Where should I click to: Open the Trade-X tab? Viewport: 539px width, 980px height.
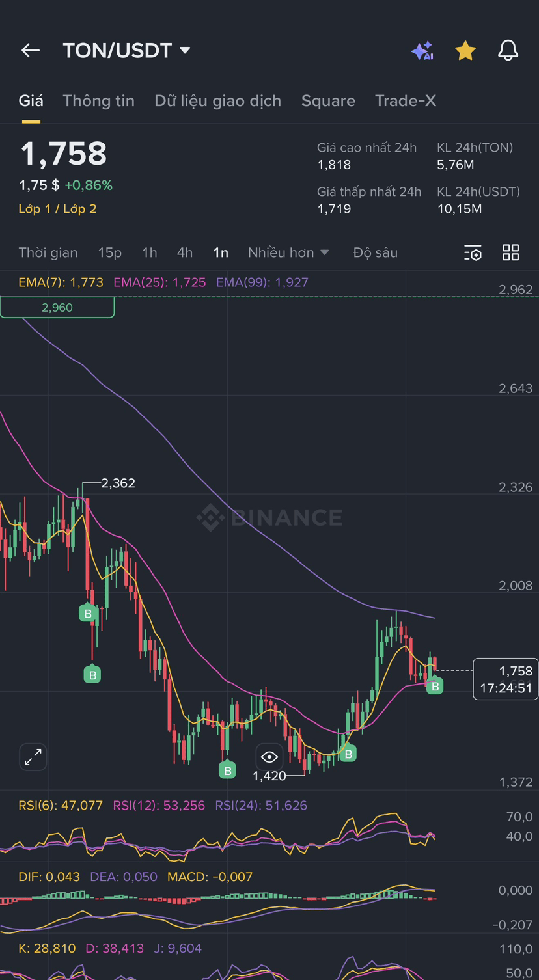(405, 101)
